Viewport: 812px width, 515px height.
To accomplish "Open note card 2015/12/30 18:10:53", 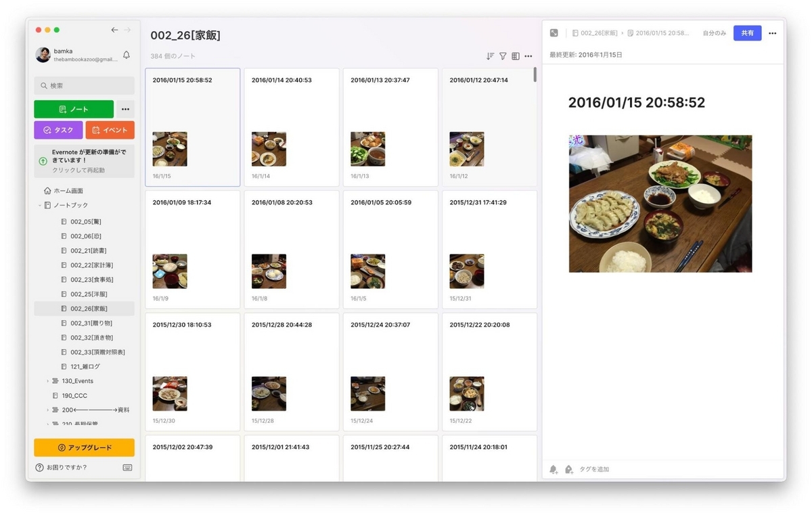I will coord(193,372).
